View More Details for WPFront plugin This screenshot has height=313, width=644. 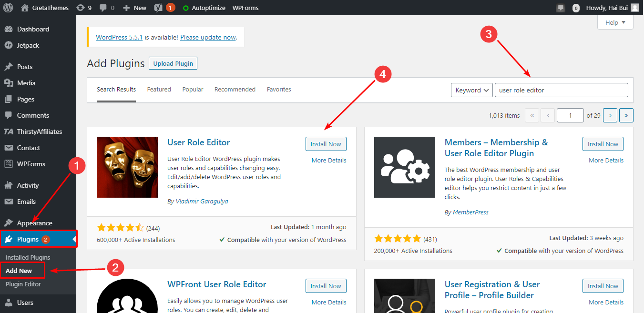[x=329, y=302]
